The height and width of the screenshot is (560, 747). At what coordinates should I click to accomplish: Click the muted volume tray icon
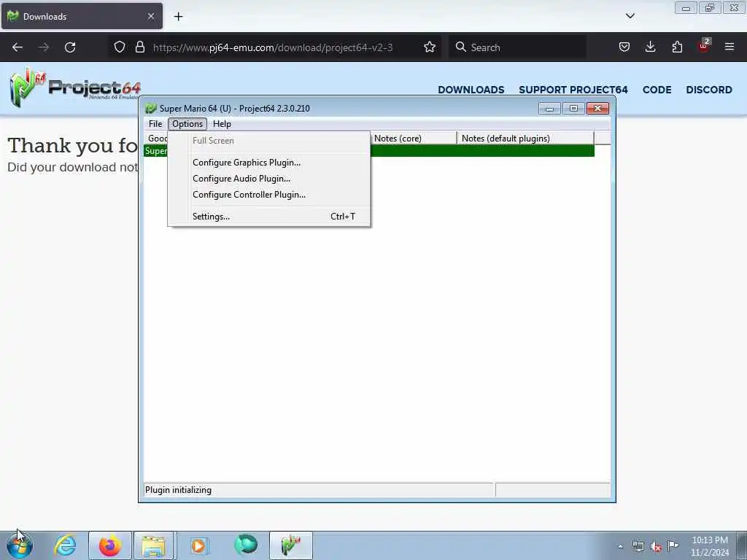pyautogui.click(x=656, y=547)
